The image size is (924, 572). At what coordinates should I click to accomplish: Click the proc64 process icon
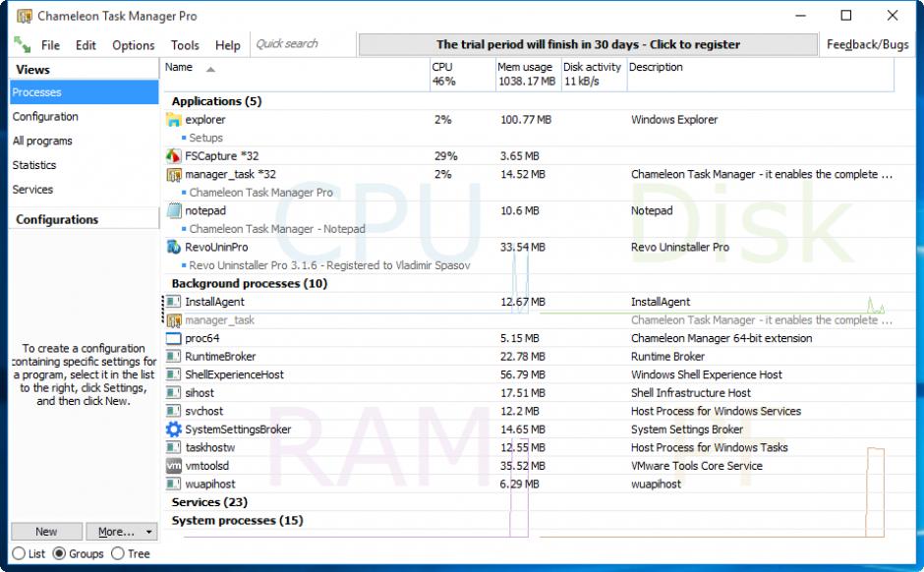pos(173,339)
